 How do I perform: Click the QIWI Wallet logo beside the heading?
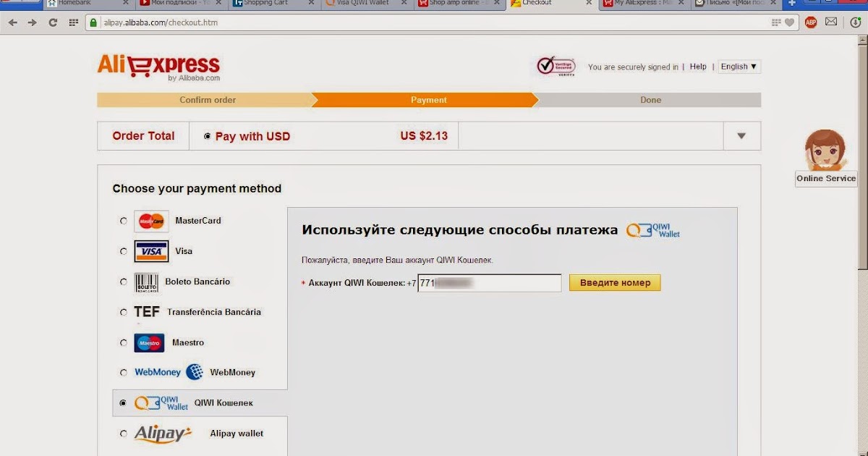(653, 230)
